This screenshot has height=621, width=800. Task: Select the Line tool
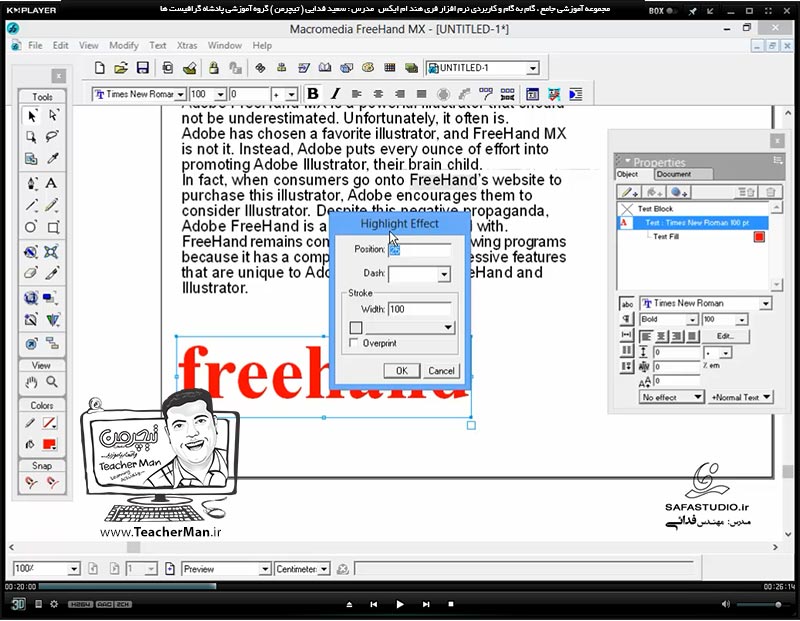[x=31, y=205]
